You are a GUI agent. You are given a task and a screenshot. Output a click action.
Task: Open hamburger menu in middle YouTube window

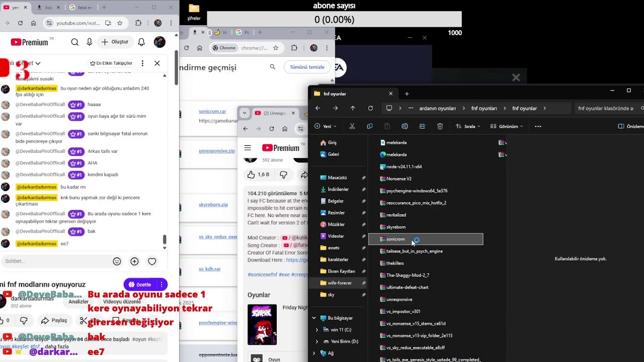click(248, 148)
